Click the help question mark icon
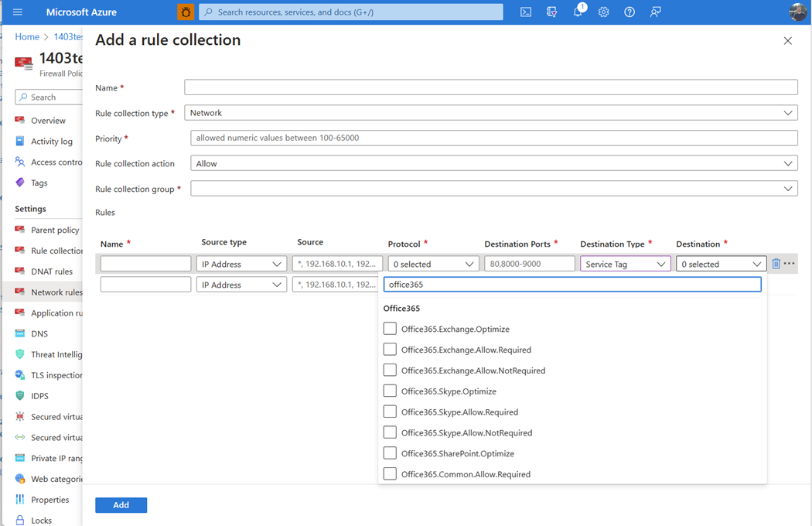 629,12
